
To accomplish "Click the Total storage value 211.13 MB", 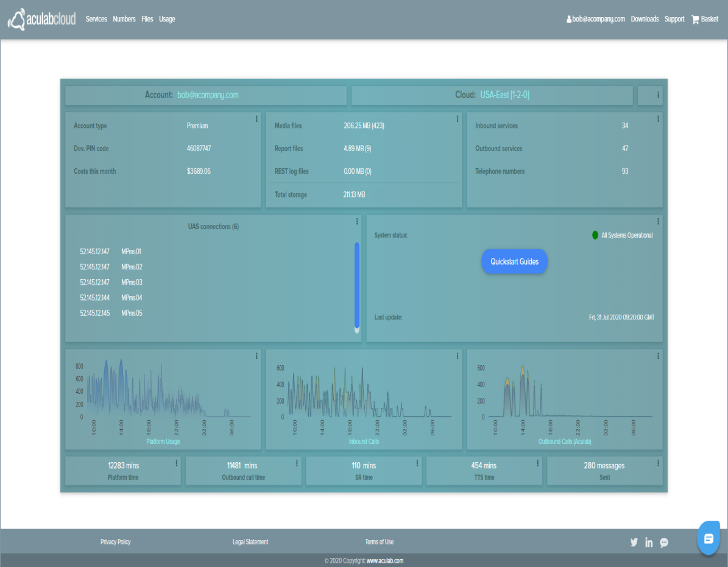I will pos(354,194).
